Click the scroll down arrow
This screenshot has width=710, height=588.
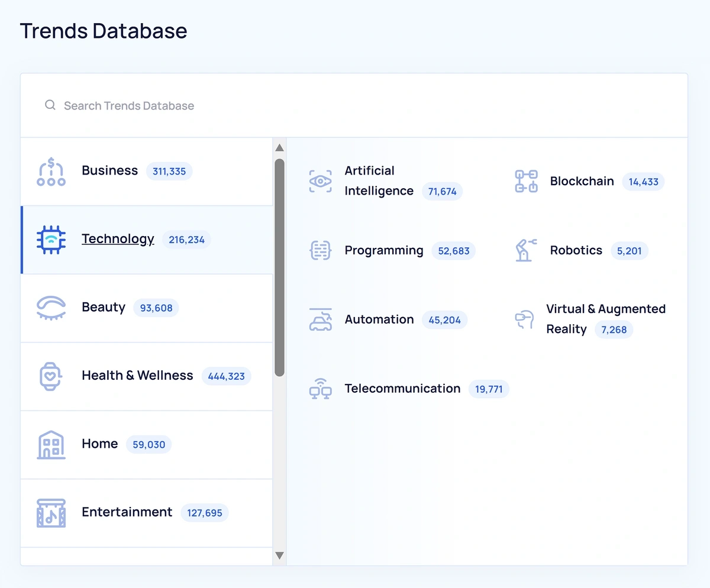[x=280, y=555]
